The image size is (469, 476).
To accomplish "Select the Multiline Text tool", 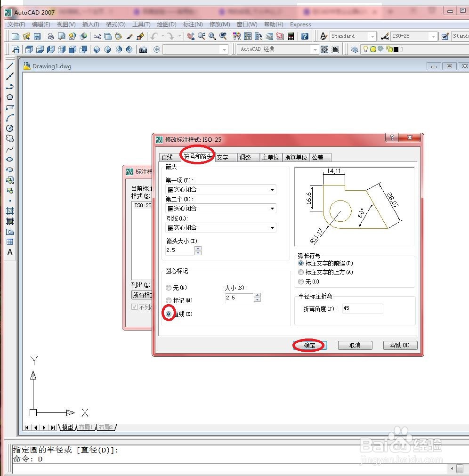I will (x=10, y=252).
